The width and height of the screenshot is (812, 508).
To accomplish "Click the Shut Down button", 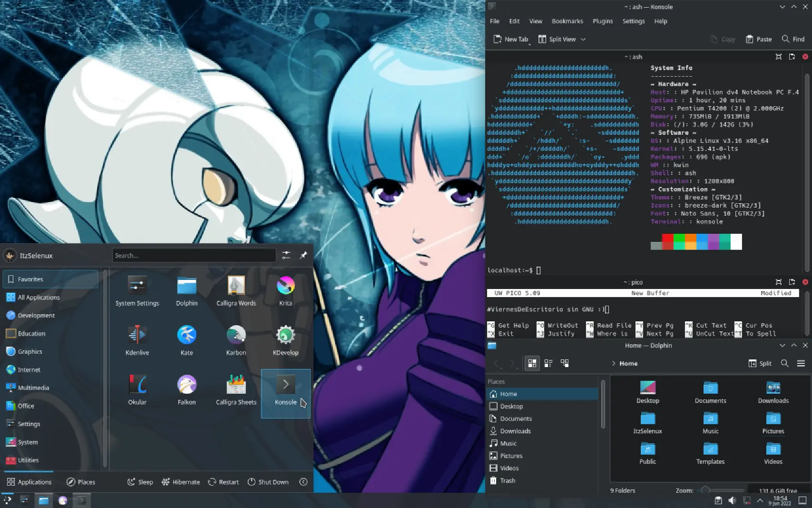I will coord(268,482).
